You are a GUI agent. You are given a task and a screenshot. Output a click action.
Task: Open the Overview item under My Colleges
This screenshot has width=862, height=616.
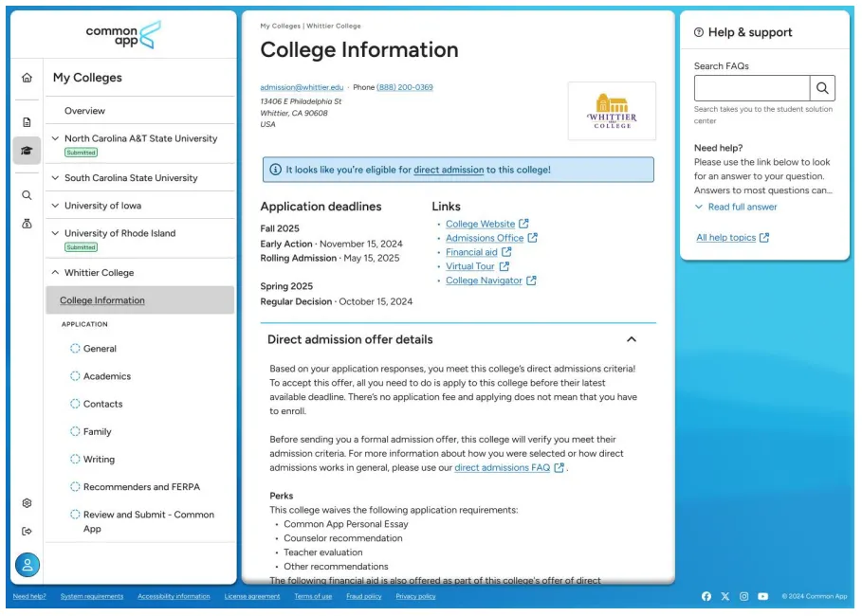tap(84, 111)
